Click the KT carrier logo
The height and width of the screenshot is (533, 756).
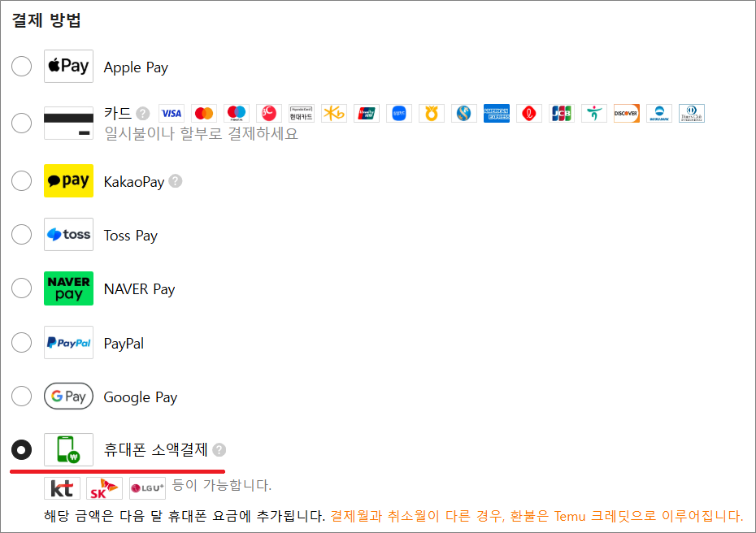coord(61,488)
